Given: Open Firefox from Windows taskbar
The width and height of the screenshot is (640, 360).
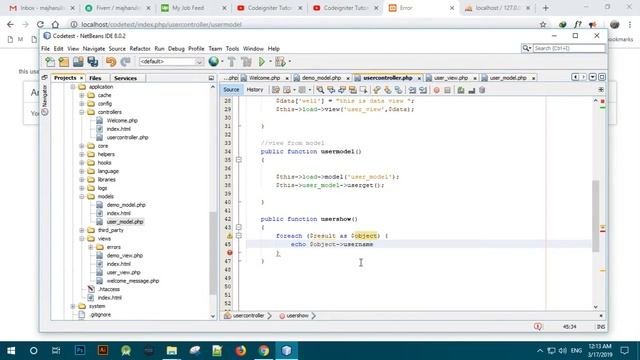Looking at the screenshot, I should [x=241, y=351].
